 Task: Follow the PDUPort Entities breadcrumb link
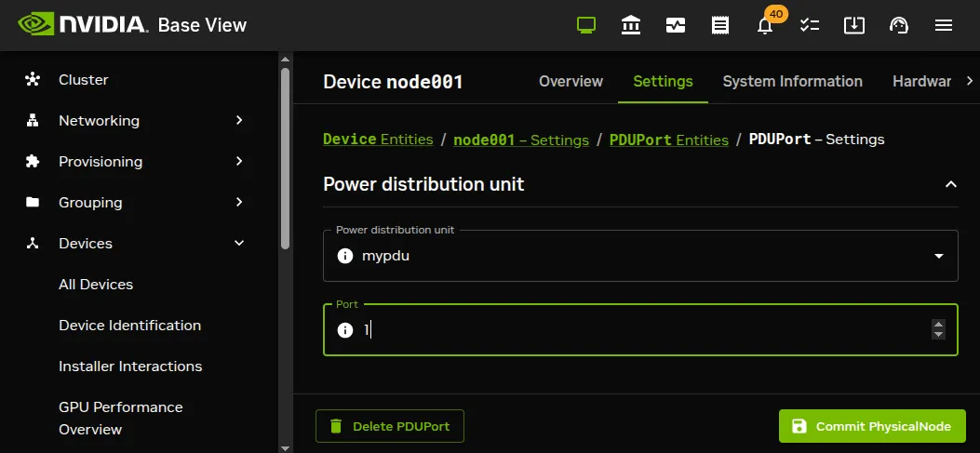click(669, 140)
